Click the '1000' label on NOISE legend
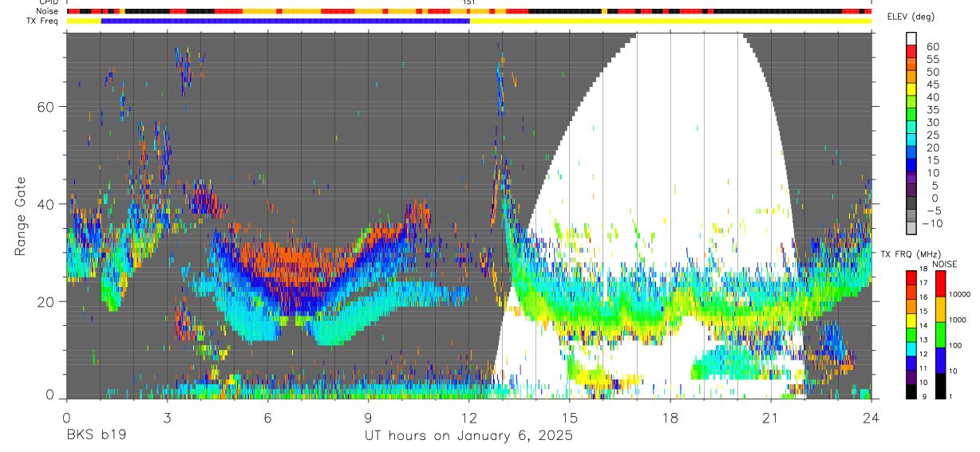980x452 pixels. [x=958, y=320]
